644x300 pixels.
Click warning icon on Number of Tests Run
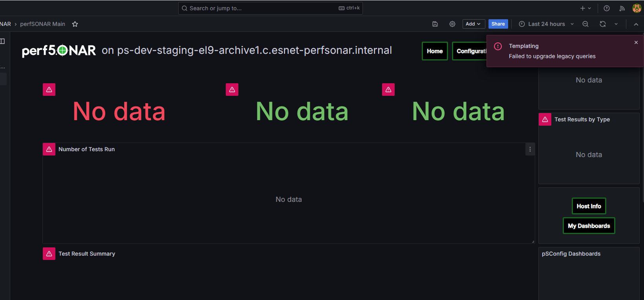click(49, 149)
